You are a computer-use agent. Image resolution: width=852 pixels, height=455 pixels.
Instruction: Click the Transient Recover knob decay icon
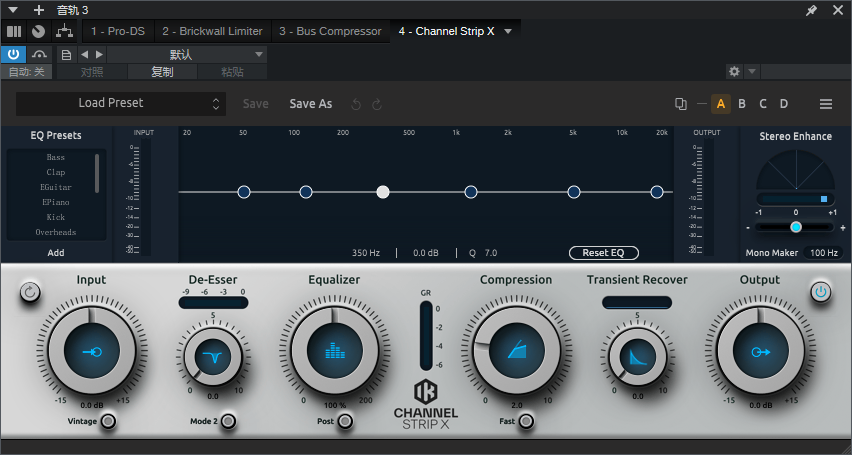click(637, 358)
